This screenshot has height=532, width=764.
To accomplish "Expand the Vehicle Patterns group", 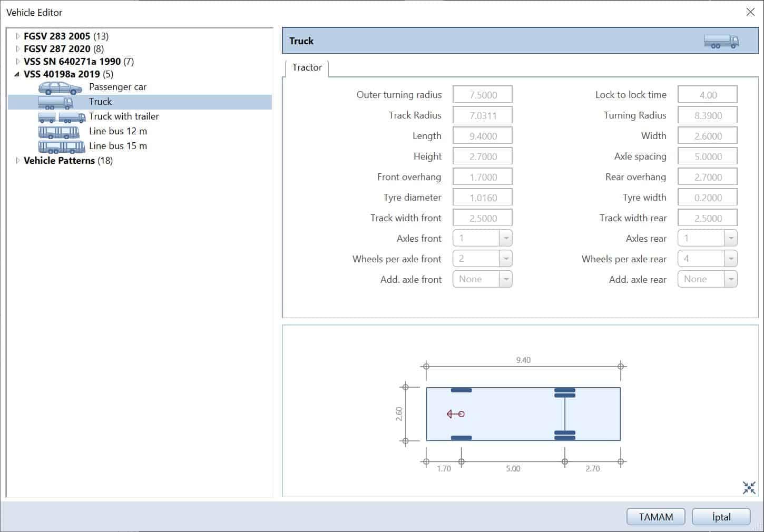I will point(17,161).
